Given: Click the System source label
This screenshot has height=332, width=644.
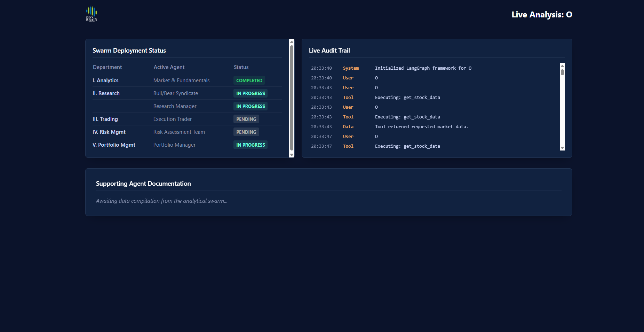Looking at the screenshot, I should coord(351,68).
